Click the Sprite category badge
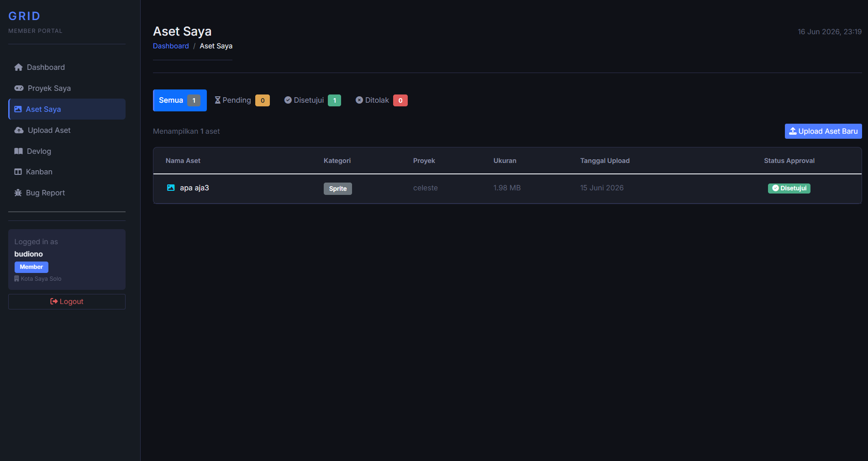Screen dimensions: 868x461 point(338,189)
